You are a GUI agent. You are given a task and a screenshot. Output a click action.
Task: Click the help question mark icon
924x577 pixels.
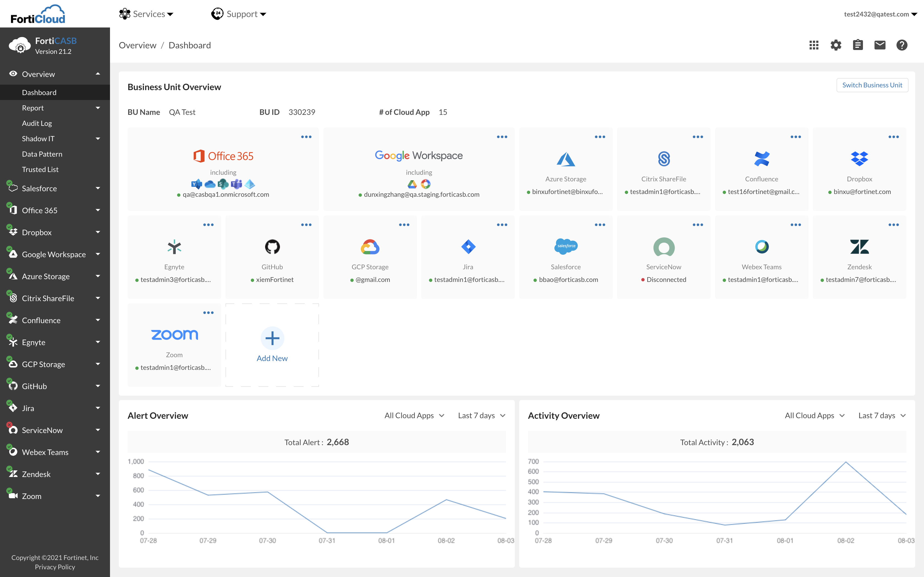(x=902, y=45)
